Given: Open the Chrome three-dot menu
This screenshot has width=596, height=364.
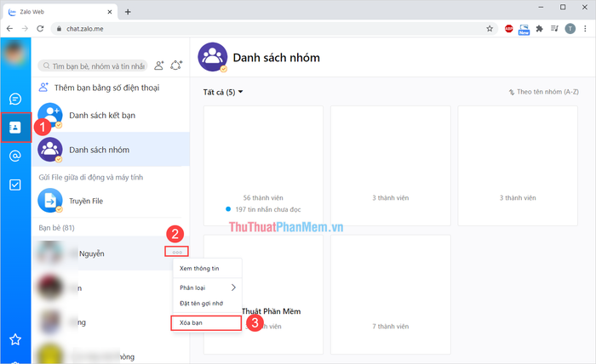Looking at the screenshot, I should [586, 28].
